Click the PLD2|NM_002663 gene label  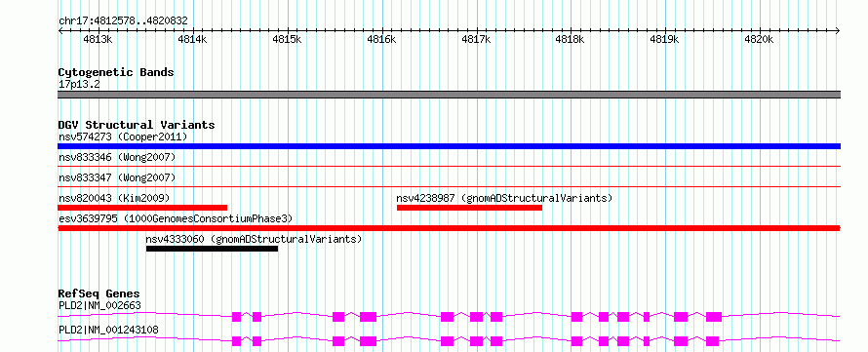coord(99,305)
